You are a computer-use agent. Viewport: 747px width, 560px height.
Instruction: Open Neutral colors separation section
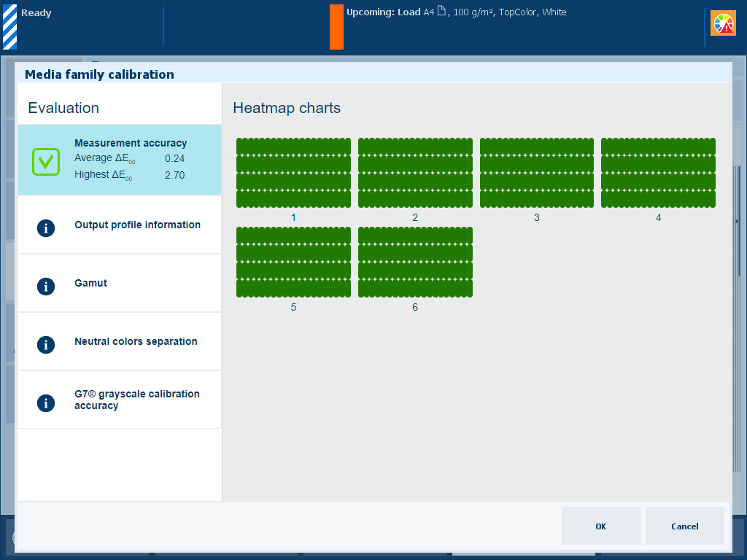coord(136,341)
